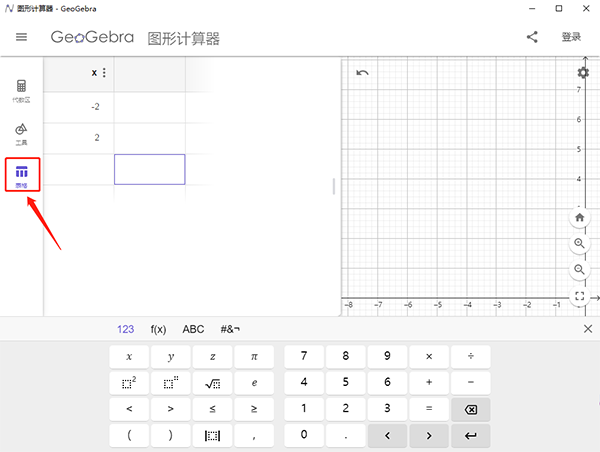This screenshot has height=452, width=600.
Task: Select the table cell containing -2
Action: pyautogui.click(x=79, y=107)
